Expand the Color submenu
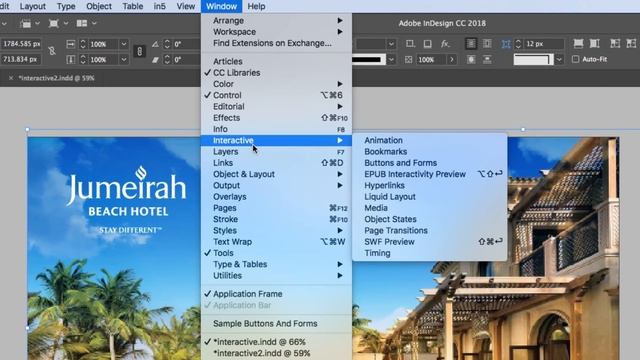The width and height of the screenshot is (640, 360). 276,84
